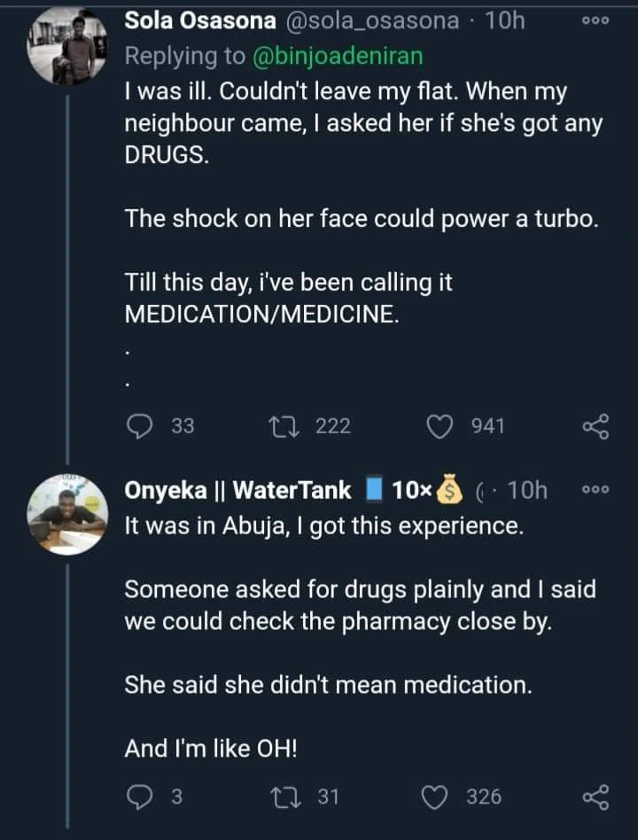Open Sola's tweet text about DRUGS

(x=363, y=124)
